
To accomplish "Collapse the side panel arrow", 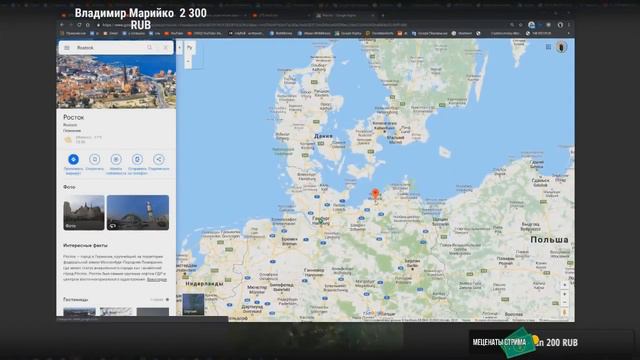I will click(180, 48).
